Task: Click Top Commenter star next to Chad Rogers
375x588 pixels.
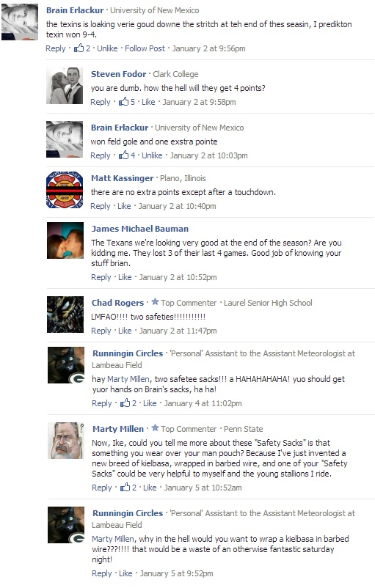Action: pyautogui.click(x=155, y=302)
